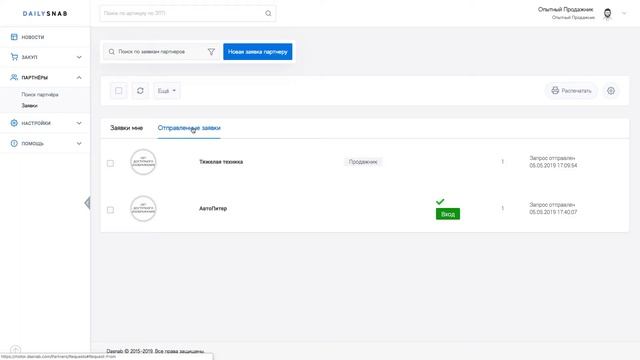Click the Тяжелая техника partner name

[x=221, y=162]
